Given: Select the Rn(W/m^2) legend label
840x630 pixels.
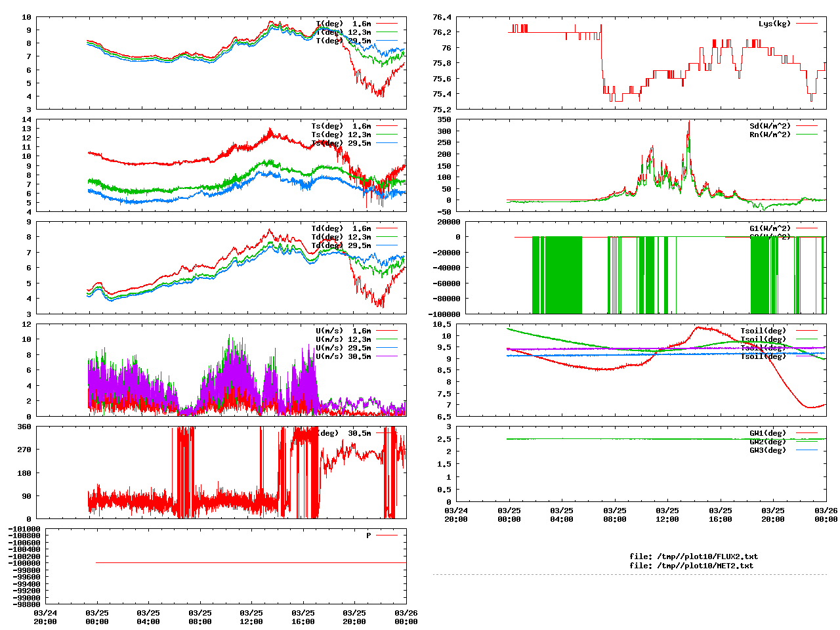Looking at the screenshot, I should [770, 135].
